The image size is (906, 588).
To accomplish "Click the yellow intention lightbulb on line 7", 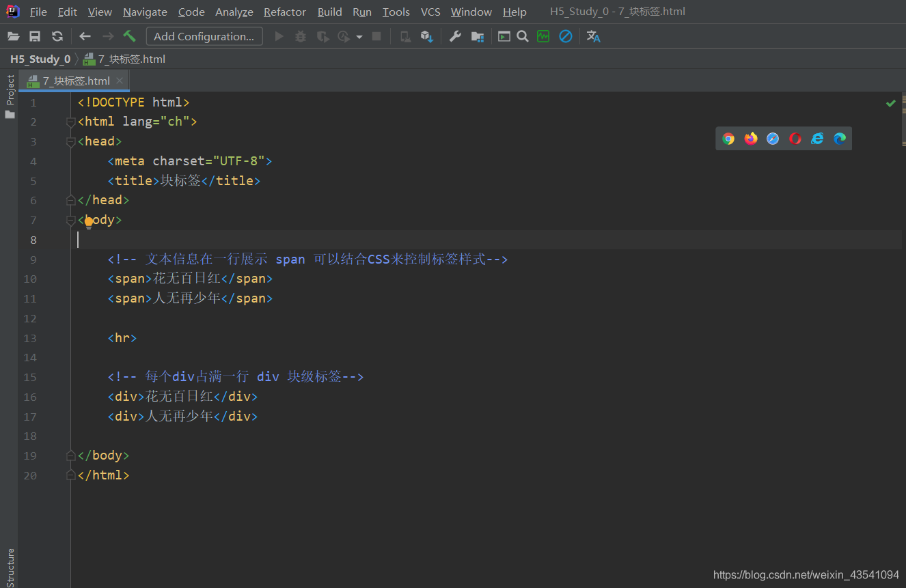I will pyautogui.click(x=88, y=222).
